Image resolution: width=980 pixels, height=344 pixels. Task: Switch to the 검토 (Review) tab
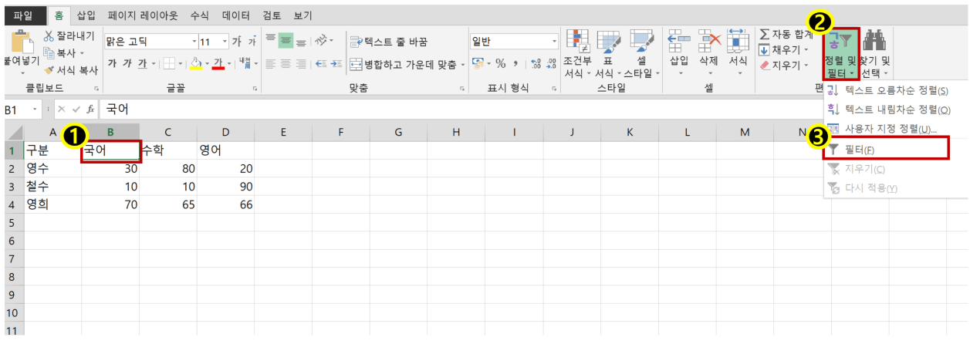click(272, 15)
